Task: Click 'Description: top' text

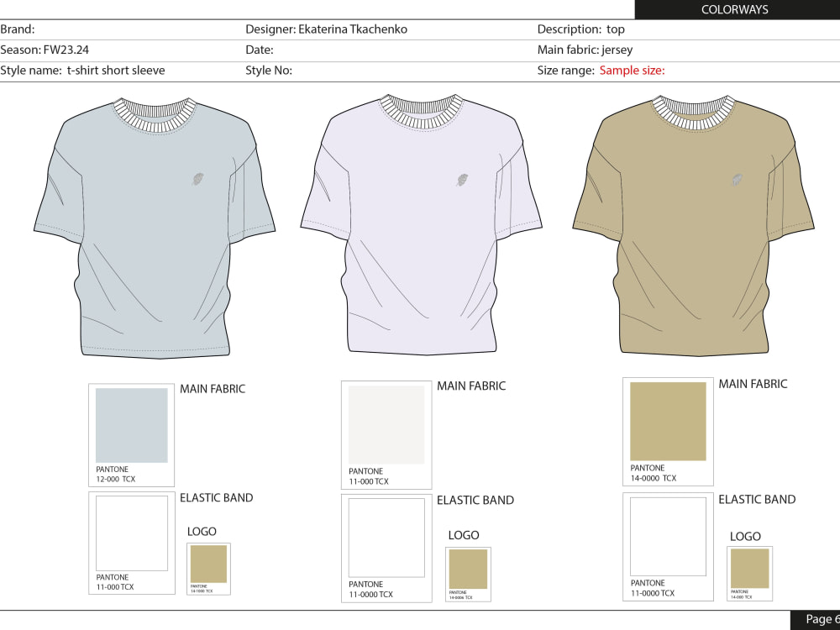Action: point(580,29)
